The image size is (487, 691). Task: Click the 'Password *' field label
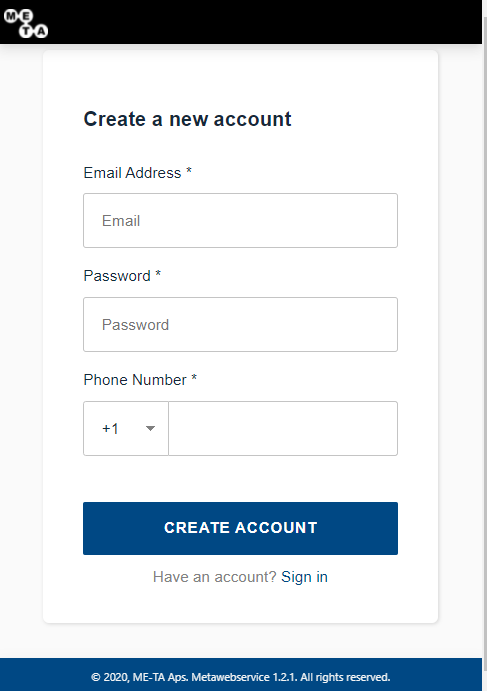coord(122,276)
